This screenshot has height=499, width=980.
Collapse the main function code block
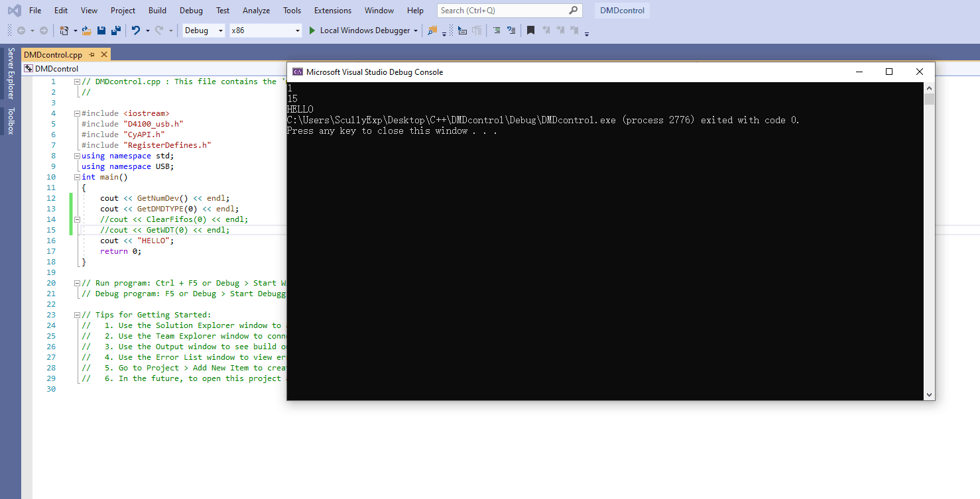click(77, 177)
